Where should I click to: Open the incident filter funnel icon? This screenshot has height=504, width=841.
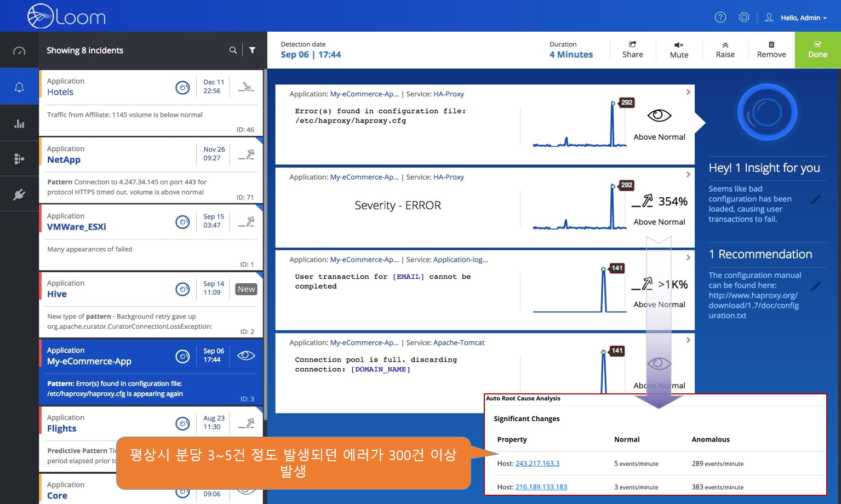253,50
